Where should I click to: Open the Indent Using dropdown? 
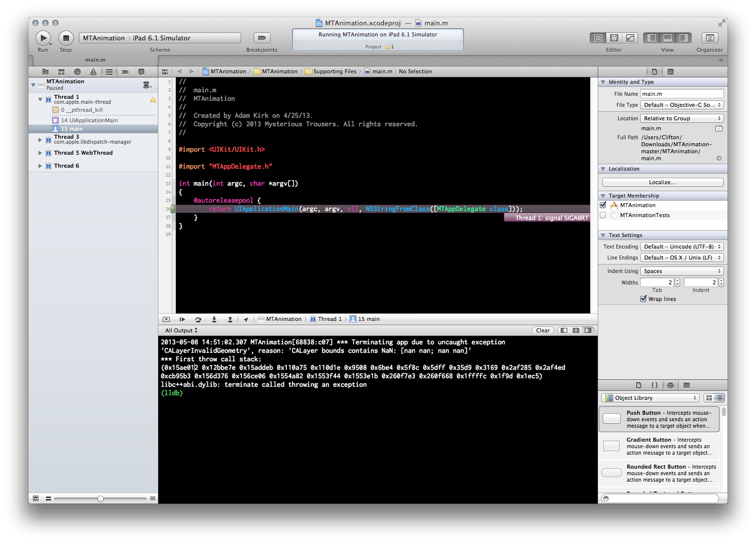(x=682, y=271)
